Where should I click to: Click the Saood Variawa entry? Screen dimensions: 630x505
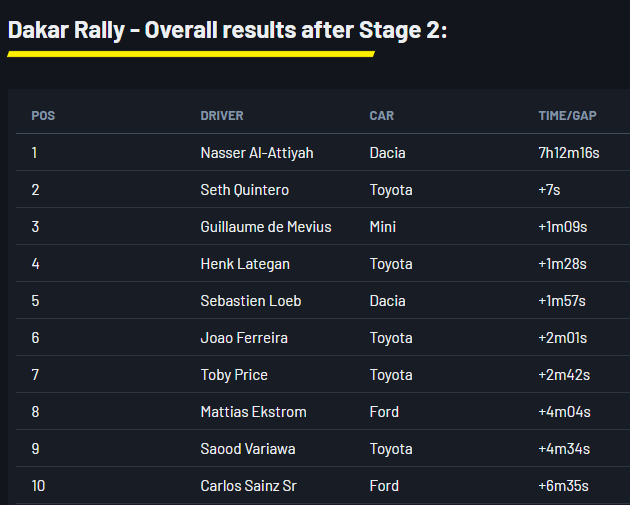250,449
